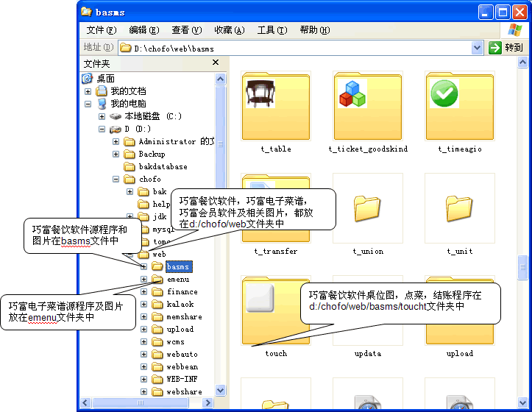This screenshot has height=412, width=532.
Task: Select the bakdatabase folder in tree
Action: [x=163, y=166]
